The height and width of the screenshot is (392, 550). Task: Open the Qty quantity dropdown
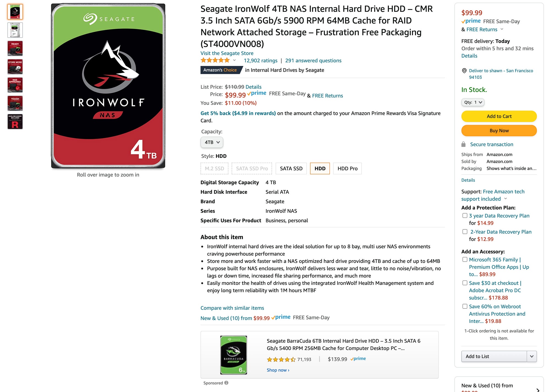click(x=473, y=102)
